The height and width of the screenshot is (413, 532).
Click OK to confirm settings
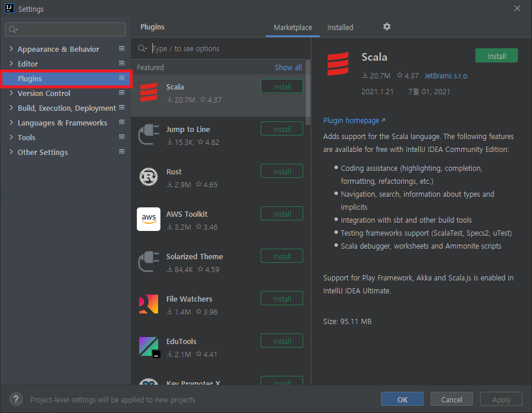[402, 399]
